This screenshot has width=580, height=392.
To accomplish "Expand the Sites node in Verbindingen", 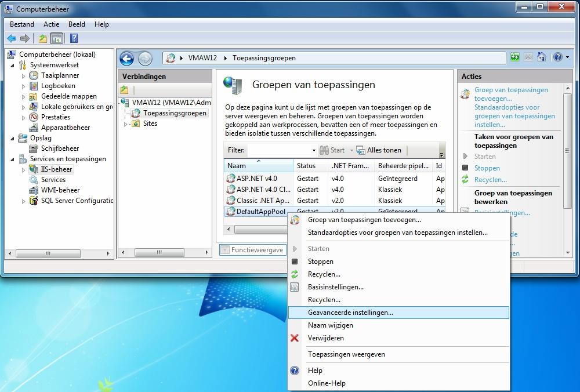I will point(126,124).
